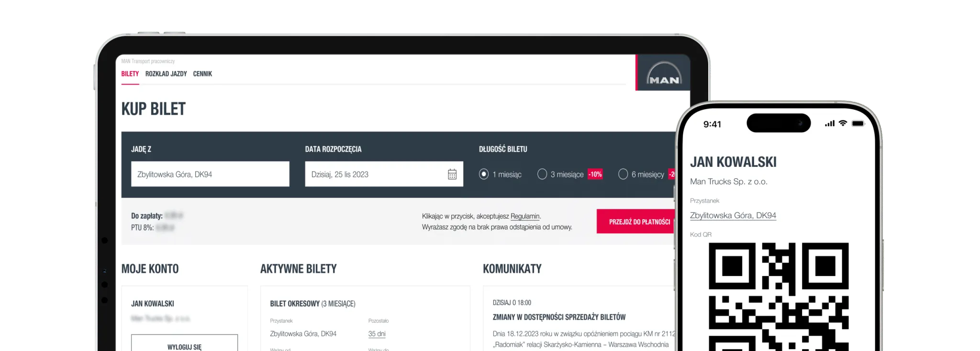Click Zmiany w dostępności sprzedaży biletów announcement
980x351 pixels.
click(559, 317)
